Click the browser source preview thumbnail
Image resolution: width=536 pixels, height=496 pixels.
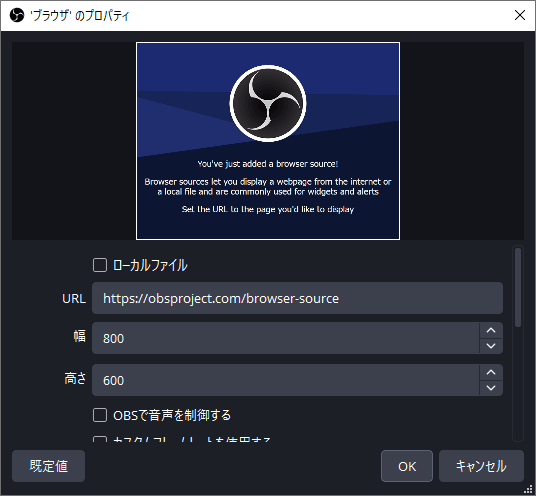coord(268,141)
